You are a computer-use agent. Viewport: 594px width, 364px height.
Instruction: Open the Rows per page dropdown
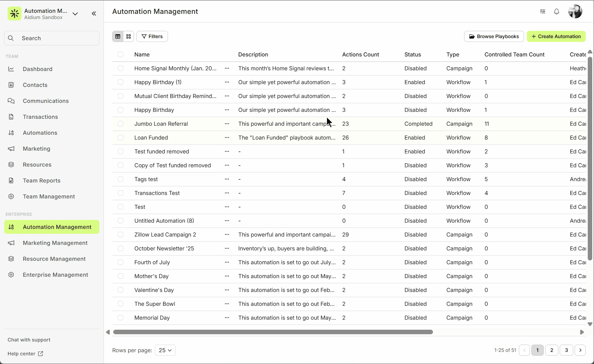click(x=165, y=350)
